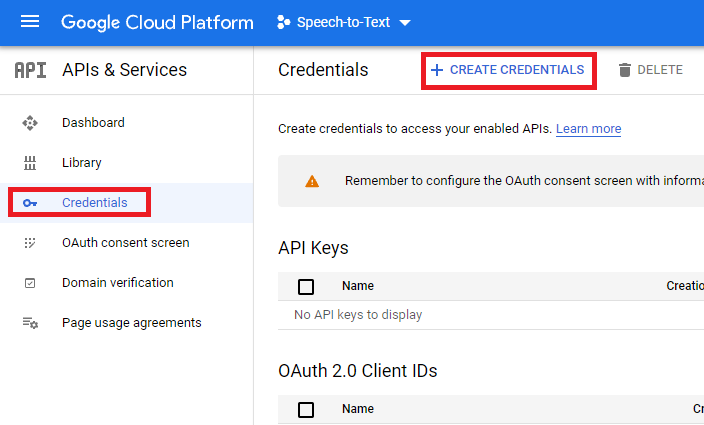Open Domain verification menu item

117,283
